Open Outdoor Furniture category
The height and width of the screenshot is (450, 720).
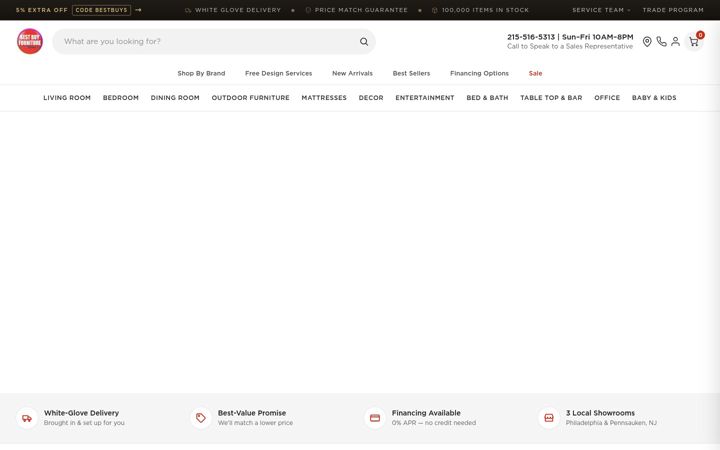(250, 98)
